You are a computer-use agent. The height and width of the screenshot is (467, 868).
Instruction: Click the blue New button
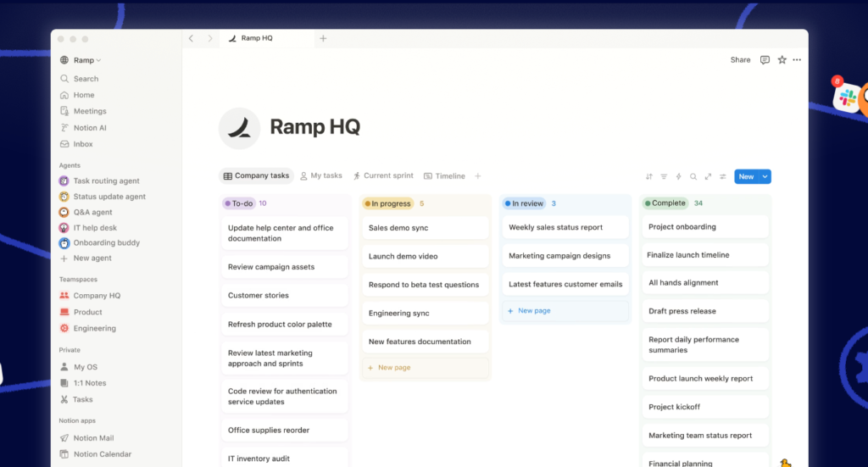click(x=746, y=176)
